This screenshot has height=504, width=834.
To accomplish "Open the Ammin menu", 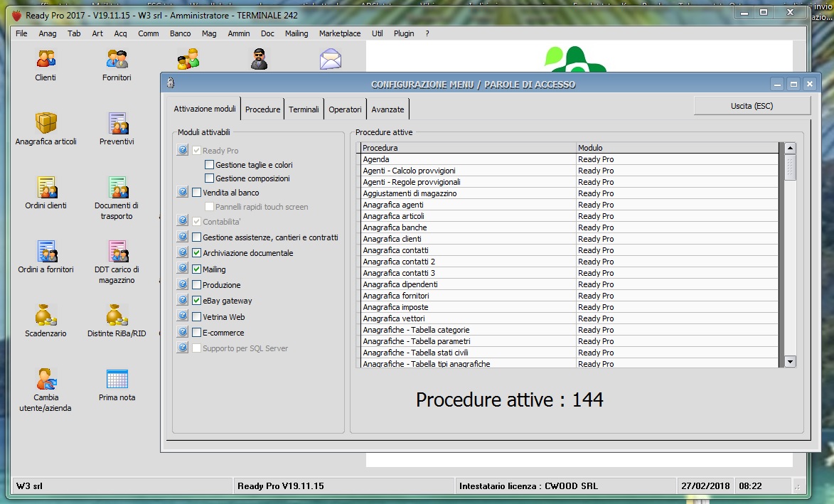I will [239, 33].
